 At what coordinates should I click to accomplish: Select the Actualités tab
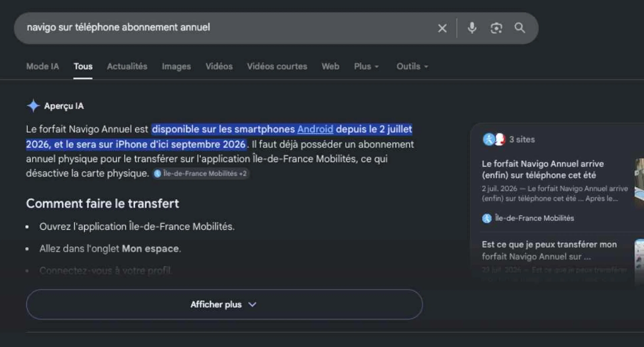point(127,67)
